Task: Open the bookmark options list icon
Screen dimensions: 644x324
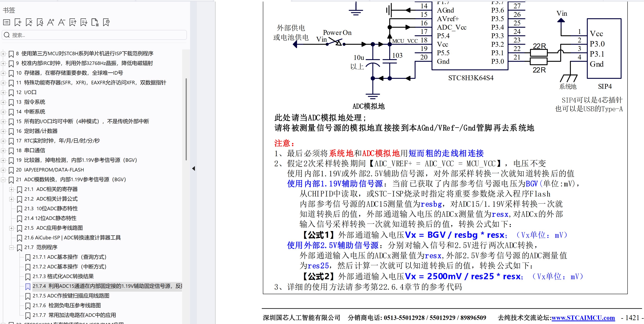Action: [x=7, y=22]
